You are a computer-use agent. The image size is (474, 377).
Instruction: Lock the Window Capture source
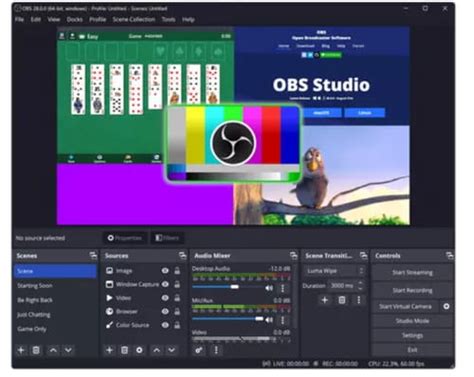pos(177,284)
